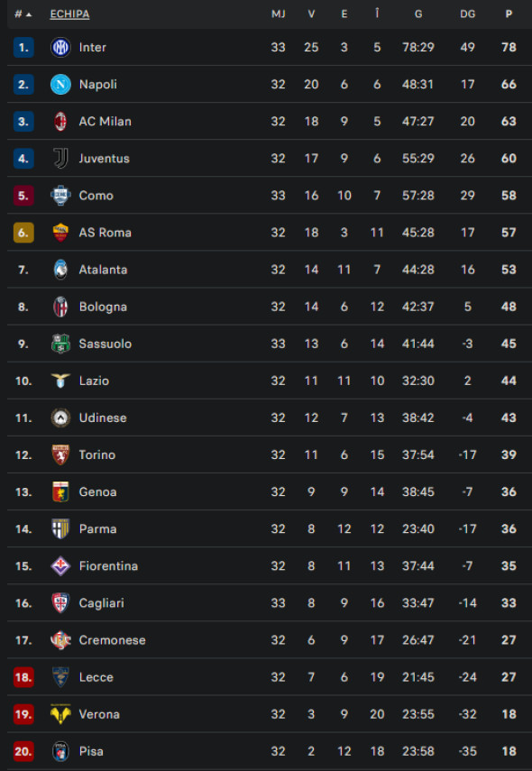Viewport: 532px width, 771px height.
Task: Click the AS Roma wolf crest
Action: click(x=60, y=232)
